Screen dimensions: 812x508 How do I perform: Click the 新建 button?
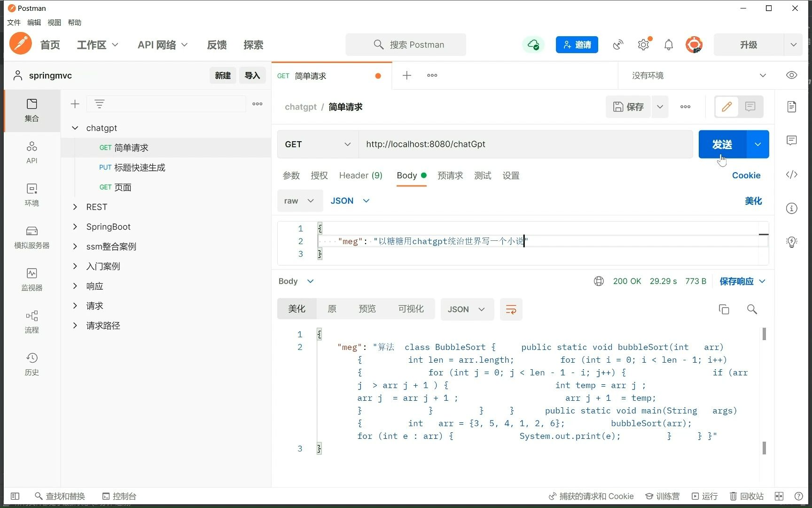pyautogui.click(x=223, y=75)
